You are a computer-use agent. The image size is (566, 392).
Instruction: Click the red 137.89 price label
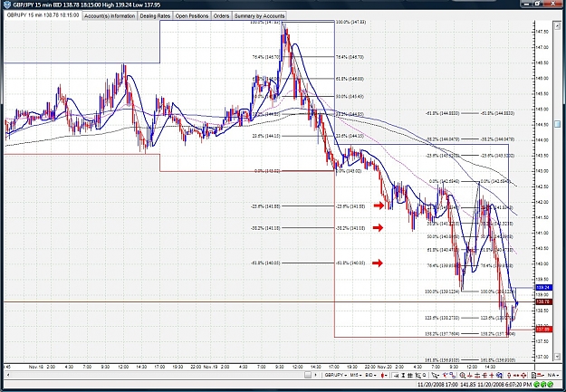(x=543, y=330)
